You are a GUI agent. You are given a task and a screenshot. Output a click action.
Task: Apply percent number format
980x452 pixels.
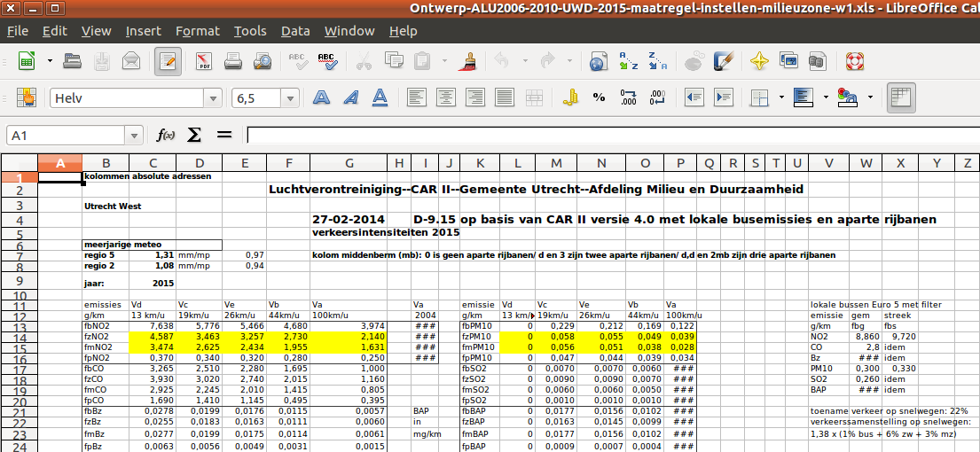pyautogui.click(x=599, y=97)
